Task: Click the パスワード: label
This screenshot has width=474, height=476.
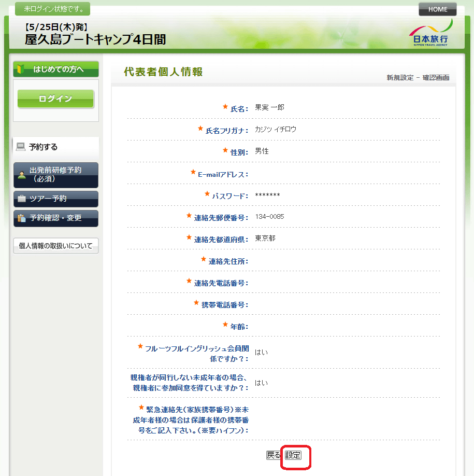Action: (230, 196)
